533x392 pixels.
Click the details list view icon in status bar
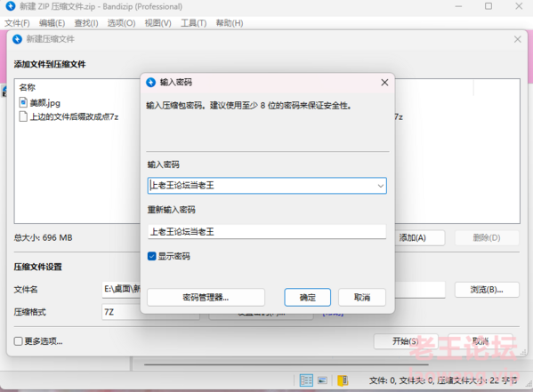(306, 380)
